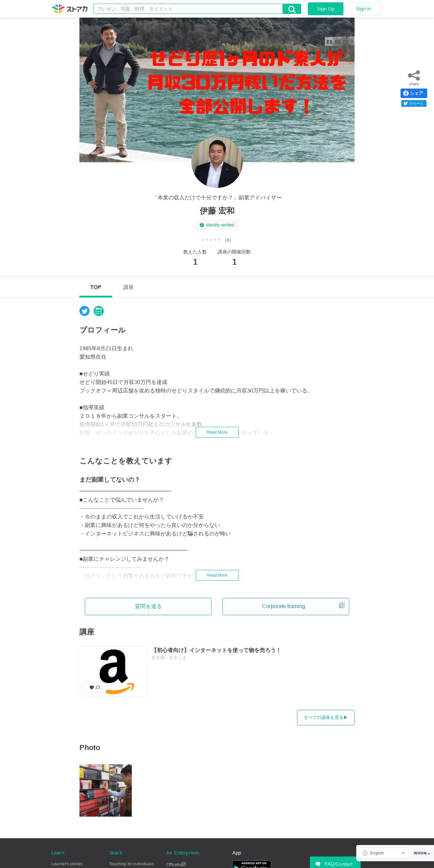Click the WOVN.io logo
The height and width of the screenshot is (868, 434).
pyautogui.click(x=421, y=853)
